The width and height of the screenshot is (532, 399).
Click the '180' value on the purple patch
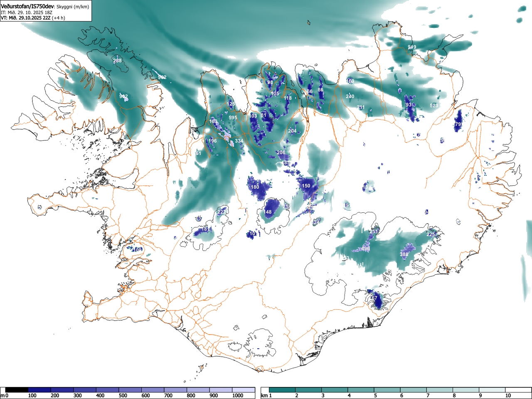point(255,187)
